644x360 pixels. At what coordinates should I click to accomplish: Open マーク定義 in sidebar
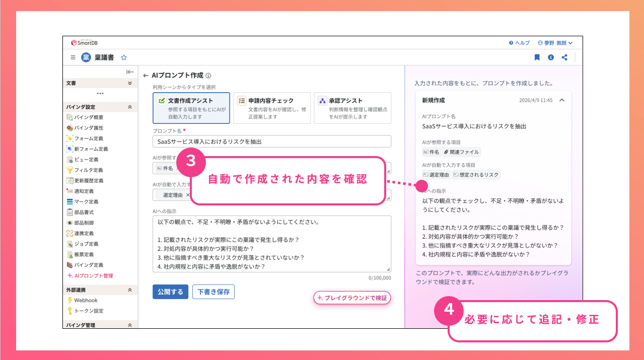pyautogui.click(x=83, y=202)
